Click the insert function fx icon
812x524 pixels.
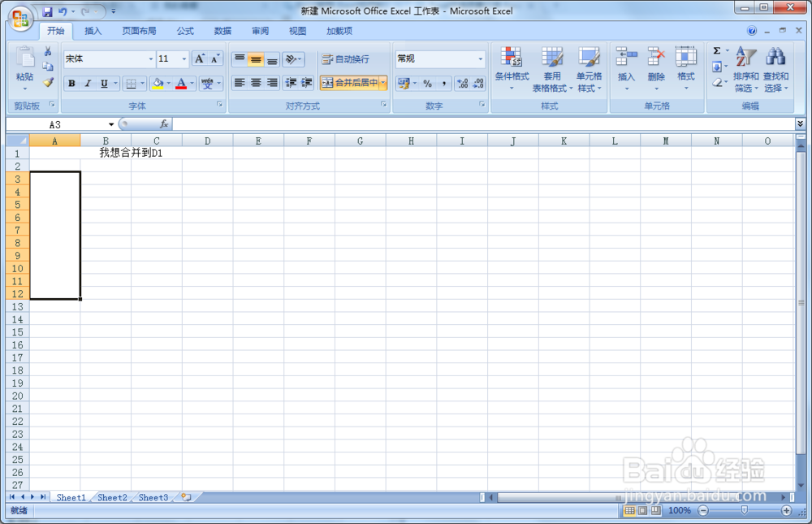(164, 123)
